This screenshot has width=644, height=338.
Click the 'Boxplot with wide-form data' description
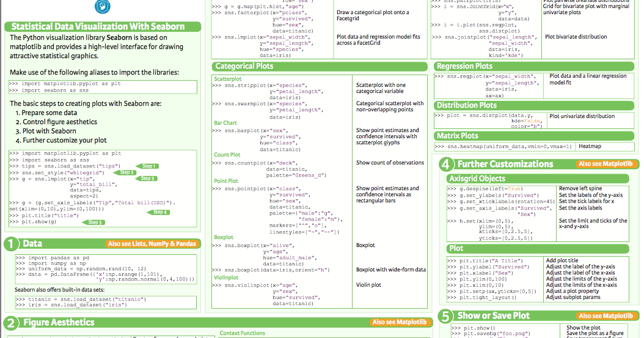click(x=391, y=270)
